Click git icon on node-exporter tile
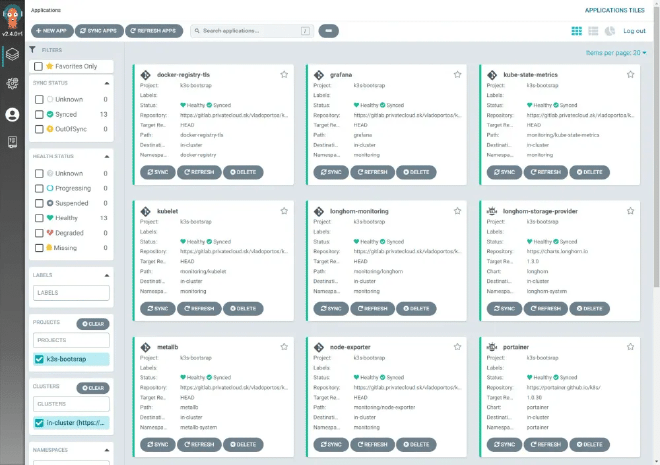The height and width of the screenshot is (465, 660). click(x=319, y=347)
